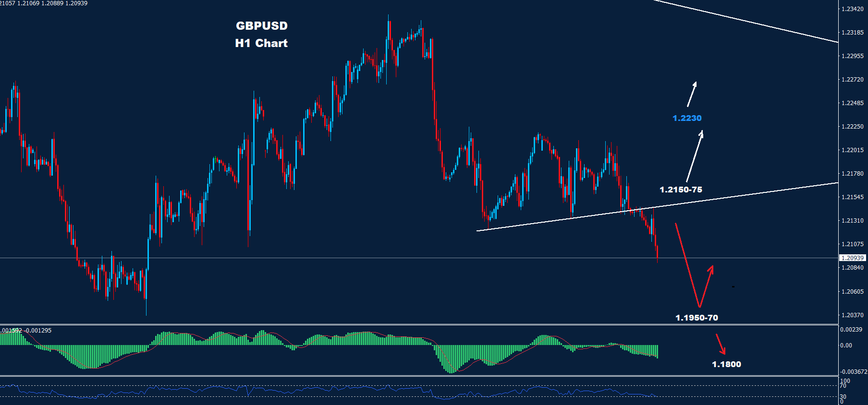The image size is (868, 405).
Task: Click the 0.00 level on MACD axis
Action: click(846, 345)
